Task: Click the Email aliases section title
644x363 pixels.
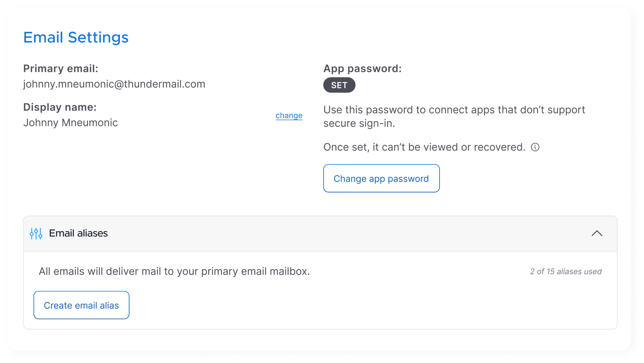Action: [78, 233]
